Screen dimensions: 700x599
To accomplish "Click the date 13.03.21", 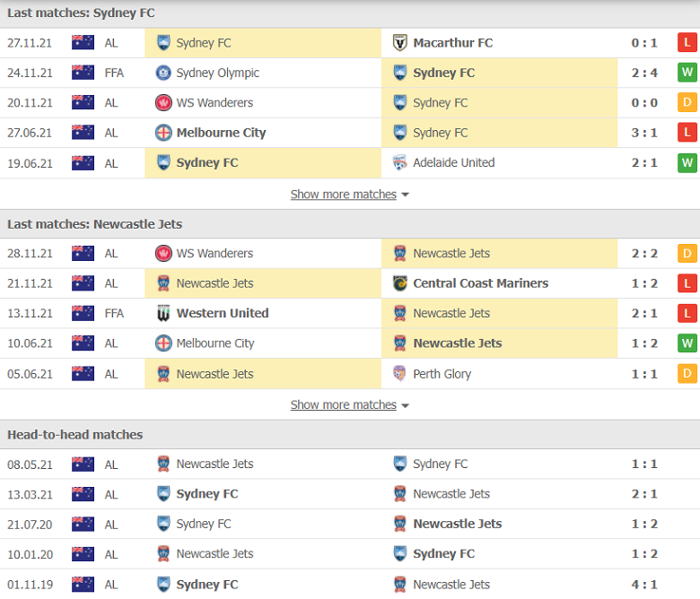I will click(x=30, y=495).
